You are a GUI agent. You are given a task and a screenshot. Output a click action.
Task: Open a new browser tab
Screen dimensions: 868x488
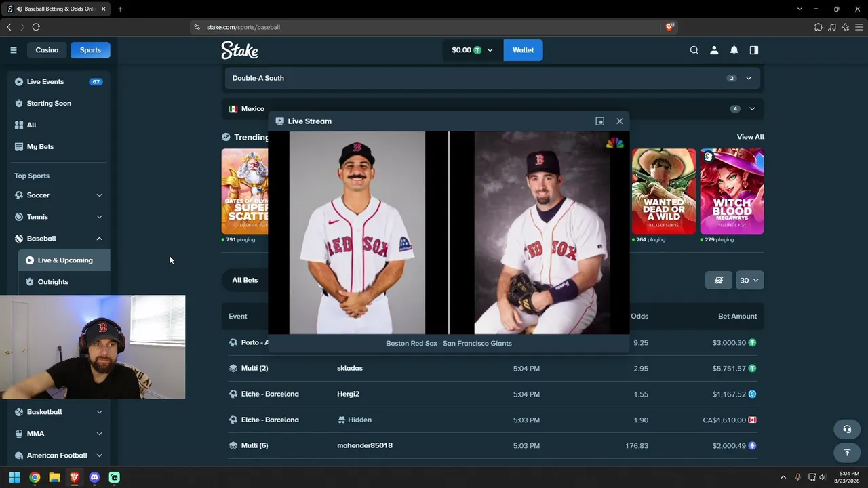click(x=120, y=9)
